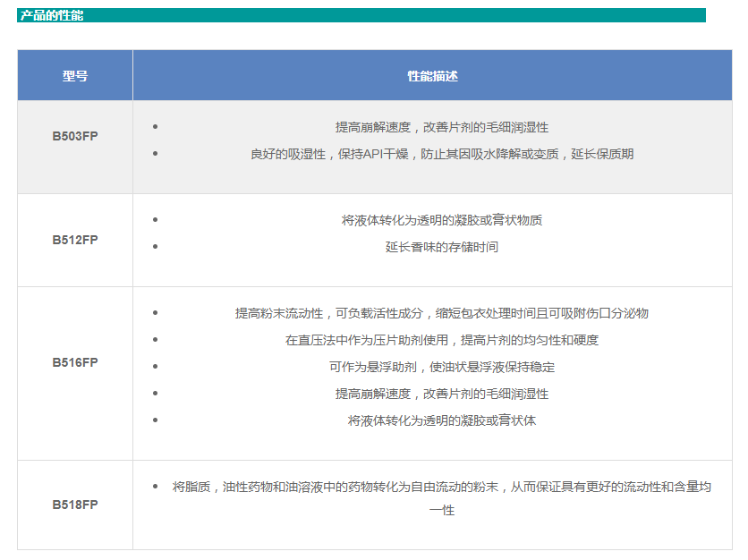Click the bullet before 延长香味的存储时间
Screen dimensions: 748x560
(156, 245)
